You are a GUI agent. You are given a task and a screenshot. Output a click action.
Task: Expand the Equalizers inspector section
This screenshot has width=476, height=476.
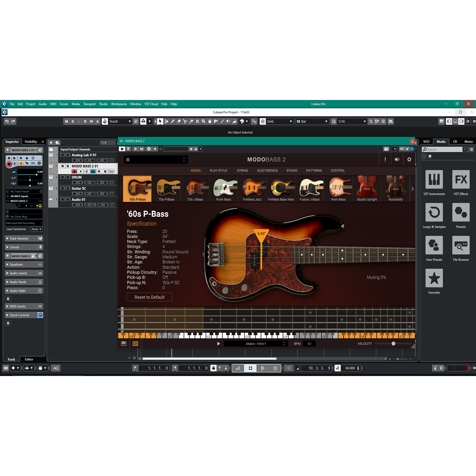pos(24,265)
